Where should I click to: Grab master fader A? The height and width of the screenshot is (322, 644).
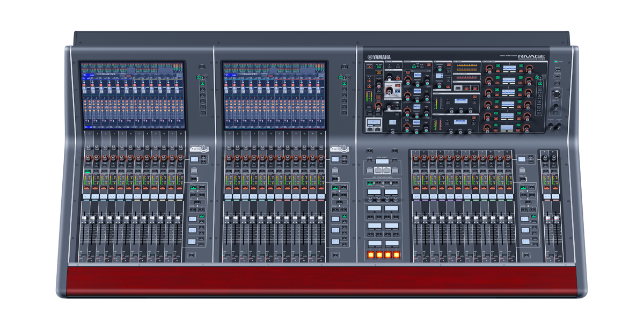pos(548,219)
